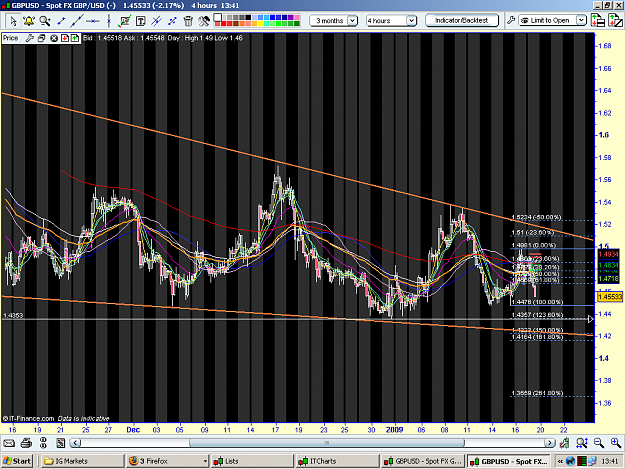The width and height of the screenshot is (625, 469).
Task: Pick the bright red color swatch
Action: (x=224, y=24)
